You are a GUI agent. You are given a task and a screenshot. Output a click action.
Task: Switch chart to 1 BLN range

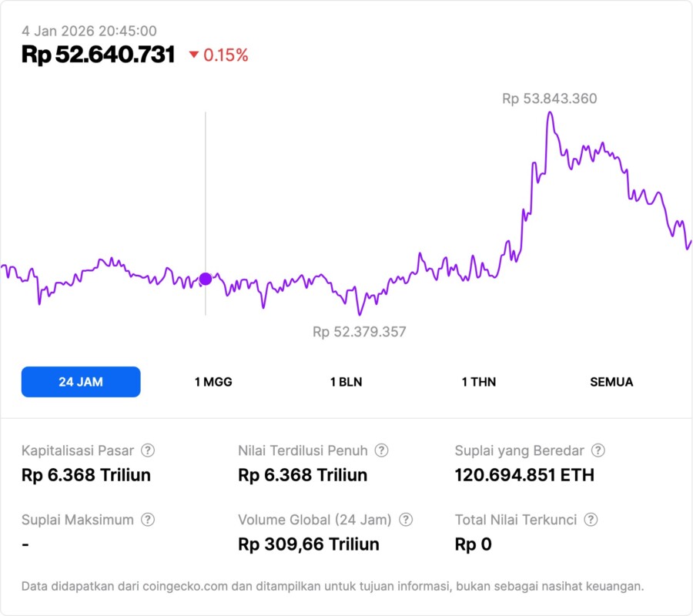point(346,382)
